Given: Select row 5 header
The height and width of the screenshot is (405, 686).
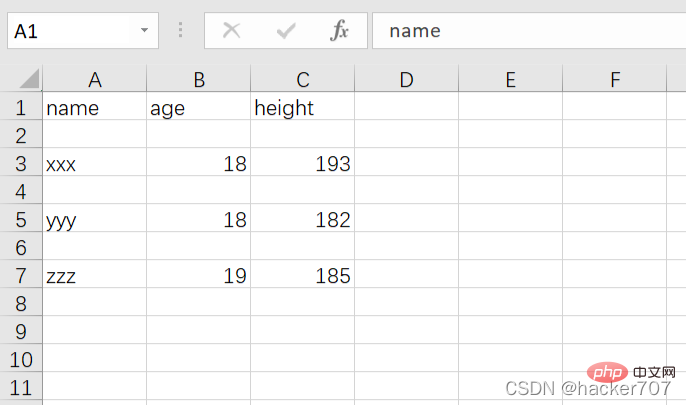Looking at the screenshot, I should [x=21, y=220].
